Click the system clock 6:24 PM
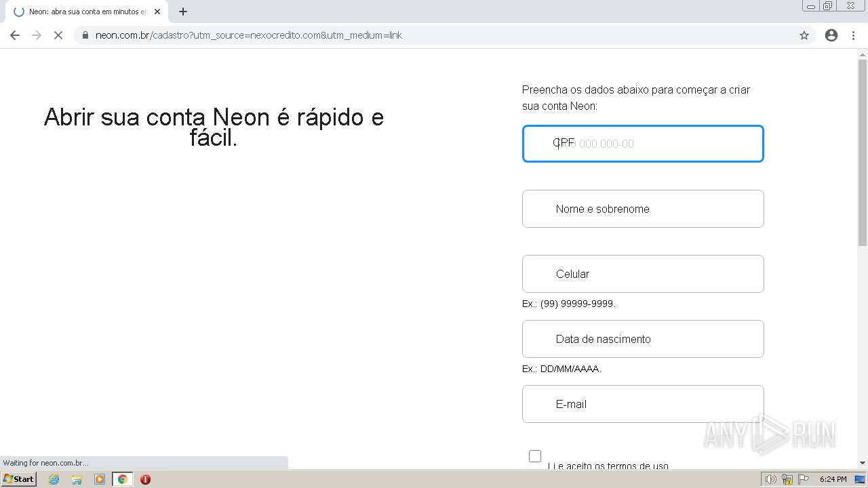Image resolution: width=868 pixels, height=488 pixels. pyautogui.click(x=833, y=479)
